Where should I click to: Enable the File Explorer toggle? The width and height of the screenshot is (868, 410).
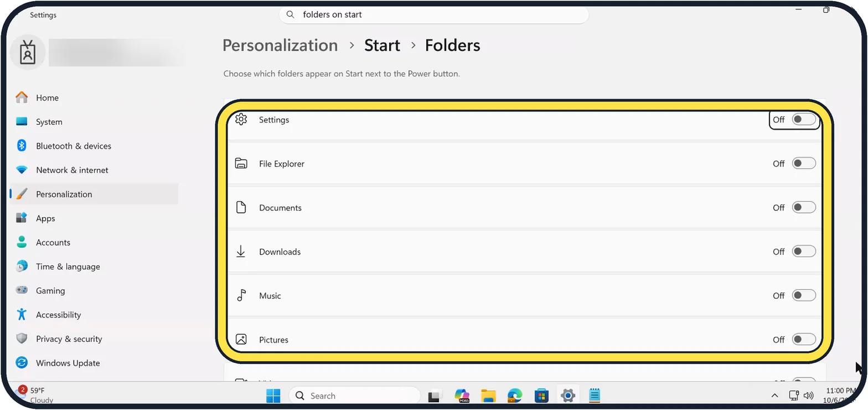click(804, 163)
